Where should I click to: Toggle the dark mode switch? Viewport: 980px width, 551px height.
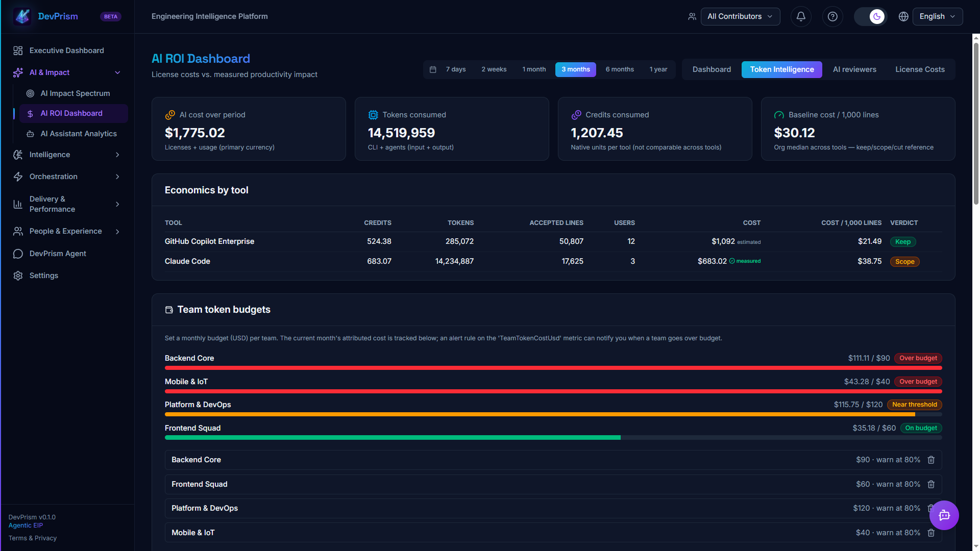(870, 16)
